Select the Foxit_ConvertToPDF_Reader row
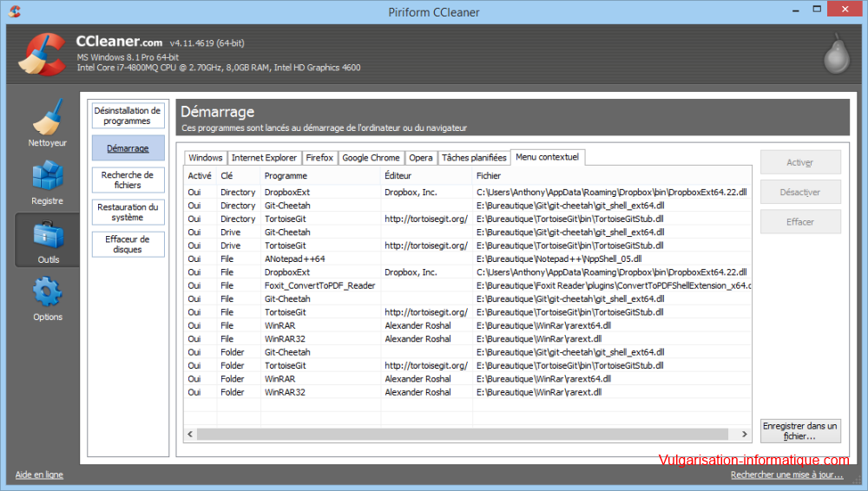Screen dimensions: 868x491 467,285
